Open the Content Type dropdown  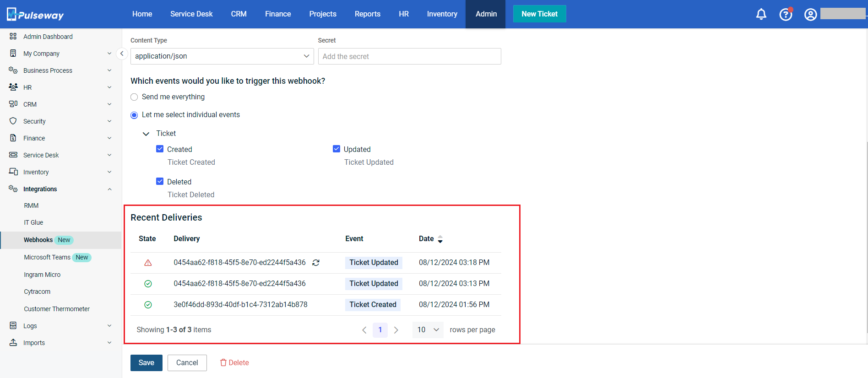click(222, 56)
